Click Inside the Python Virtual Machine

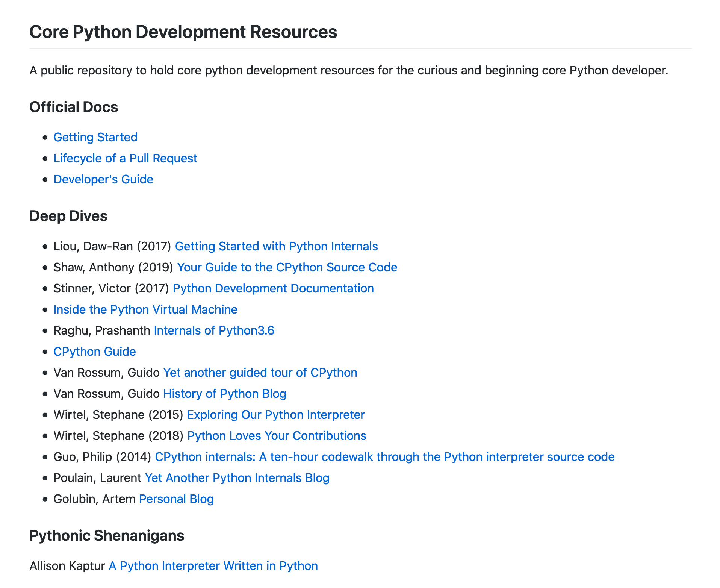click(x=145, y=309)
